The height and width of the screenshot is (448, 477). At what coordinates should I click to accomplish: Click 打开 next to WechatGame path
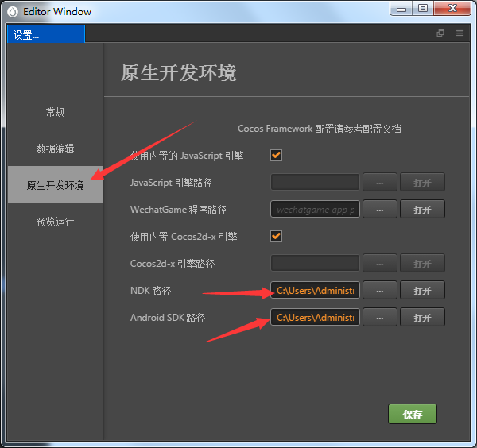pos(422,209)
